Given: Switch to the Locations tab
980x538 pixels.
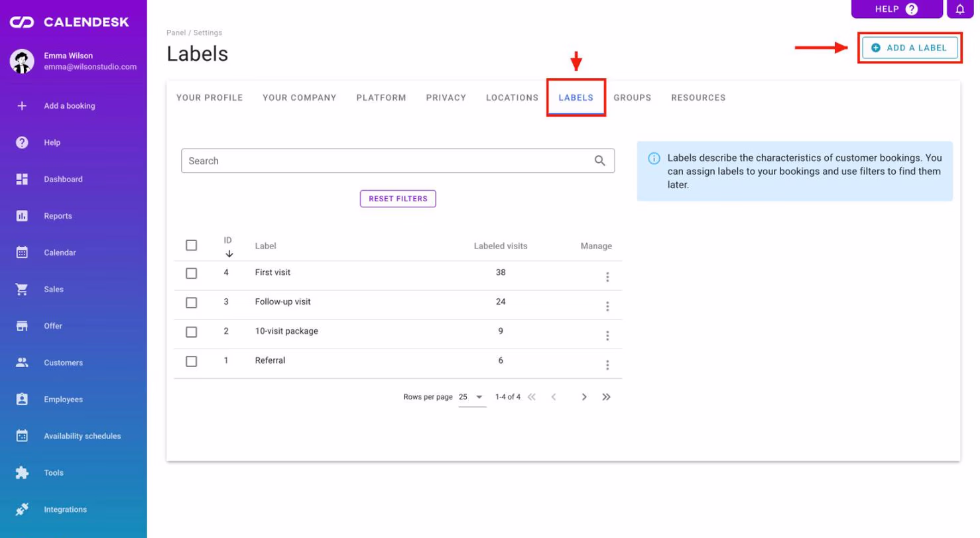Looking at the screenshot, I should (512, 97).
